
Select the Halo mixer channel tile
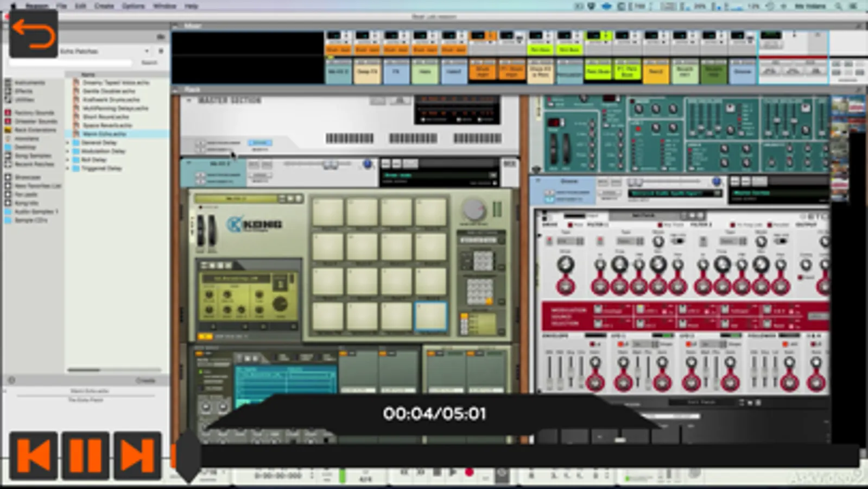[x=425, y=71]
